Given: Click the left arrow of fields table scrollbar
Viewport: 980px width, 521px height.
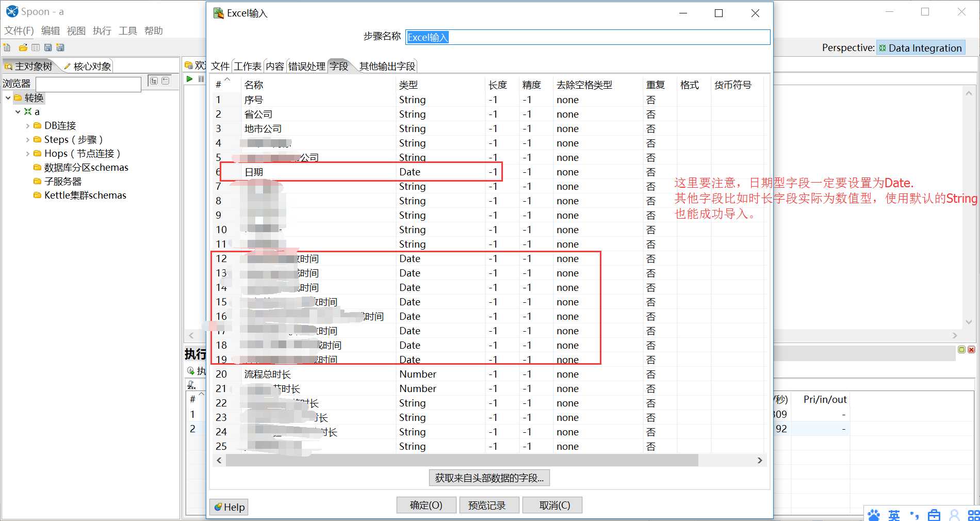Looking at the screenshot, I should [x=219, y=460].
